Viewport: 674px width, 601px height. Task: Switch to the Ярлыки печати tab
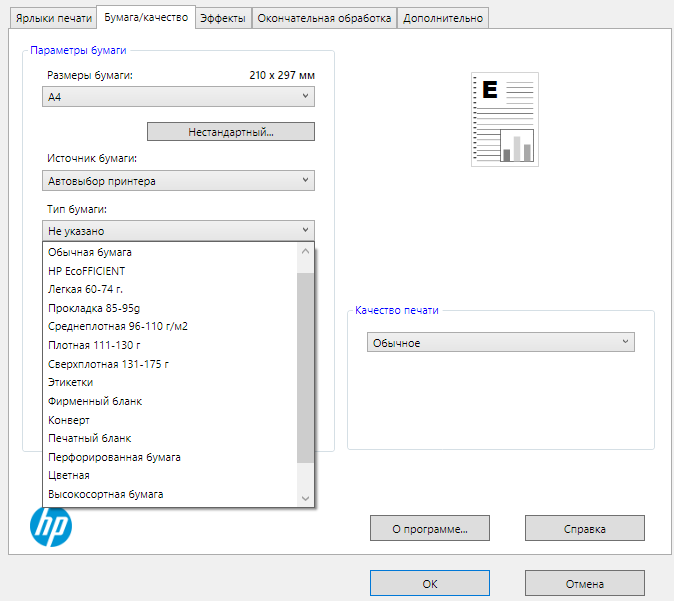tap(53, 17)
